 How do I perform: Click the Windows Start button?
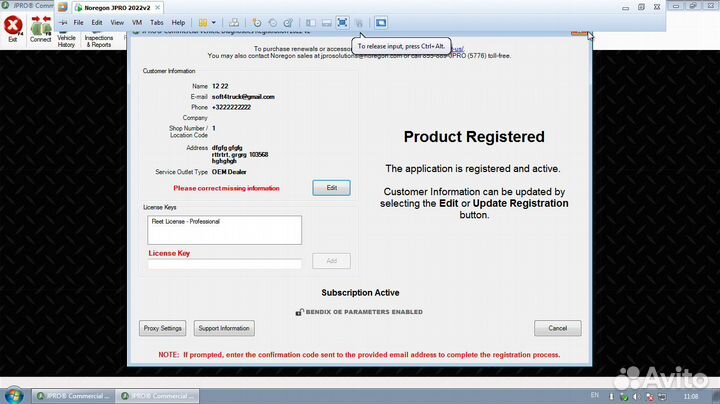pos(14,396)
